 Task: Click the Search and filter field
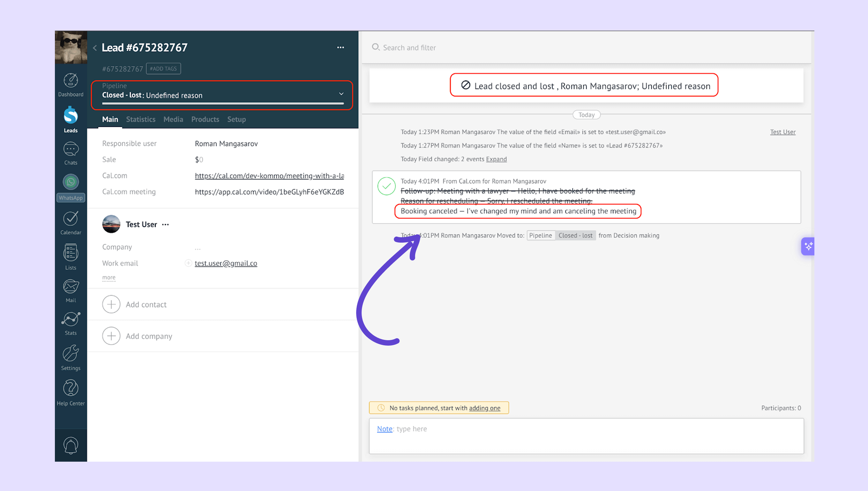pos(409,48)
